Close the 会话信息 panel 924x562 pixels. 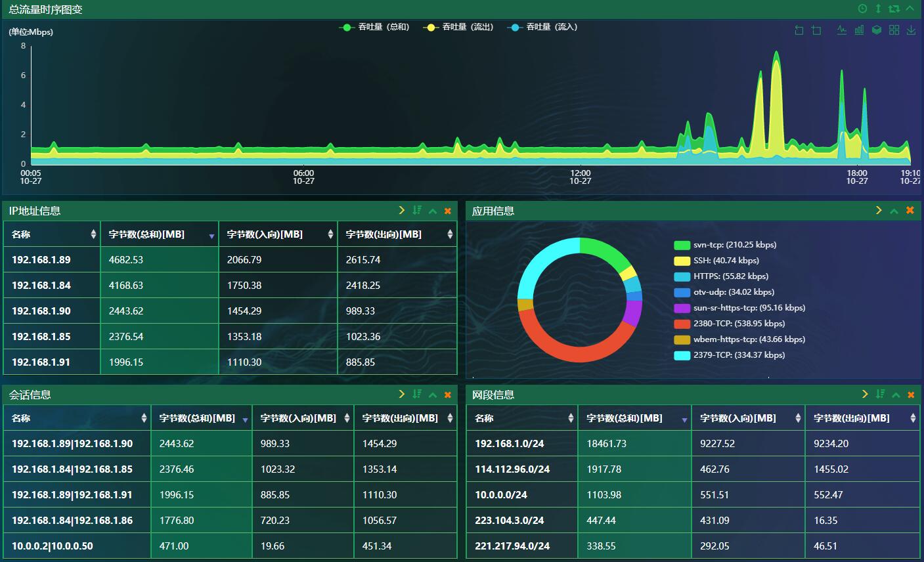click(448, 395)
